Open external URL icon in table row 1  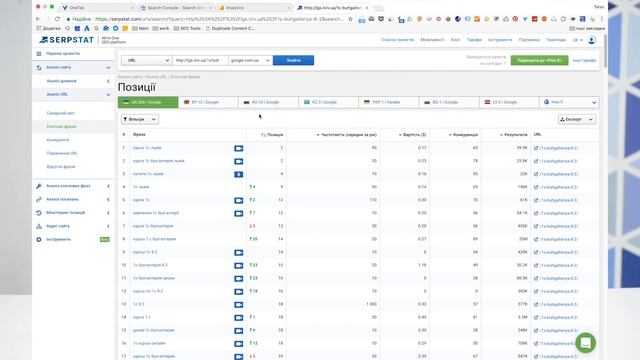[536, 148]
